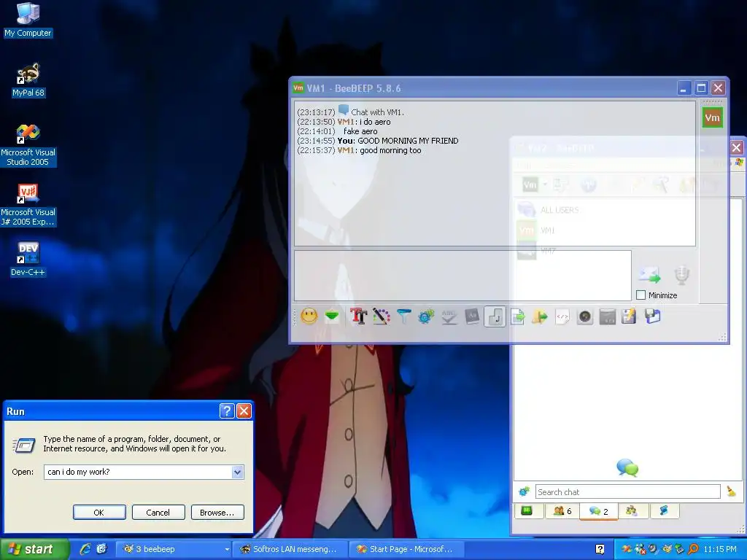Click the screenshot camera icon
This screenshot has height=560, width=747.
coord(585,316)
